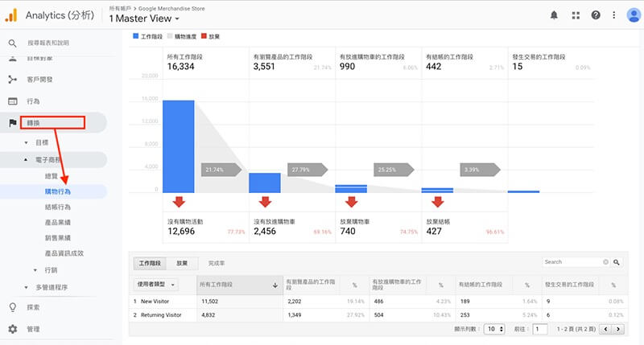Click the 發生交易的工作階段 column header
Screen dimensions: 644x345
coord(569,285)
